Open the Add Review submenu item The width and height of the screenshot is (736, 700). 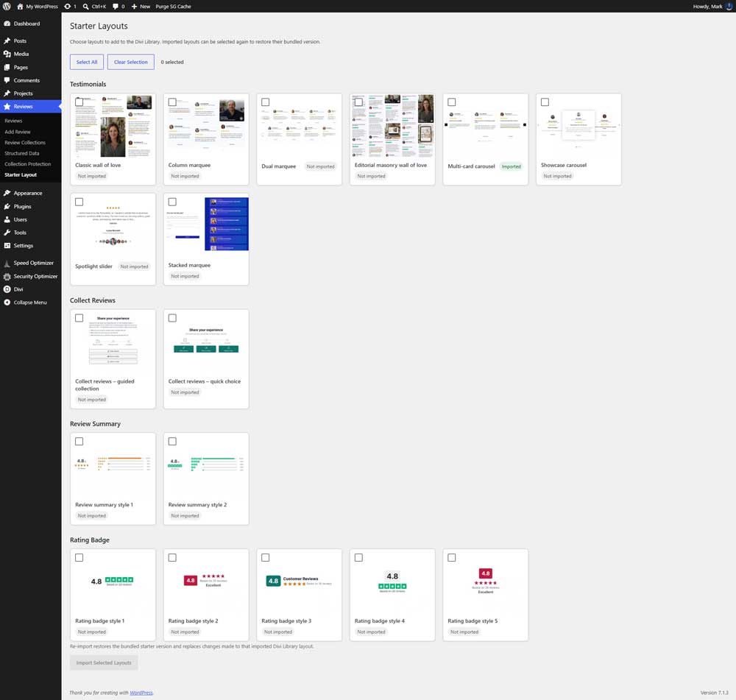[18, 132]
